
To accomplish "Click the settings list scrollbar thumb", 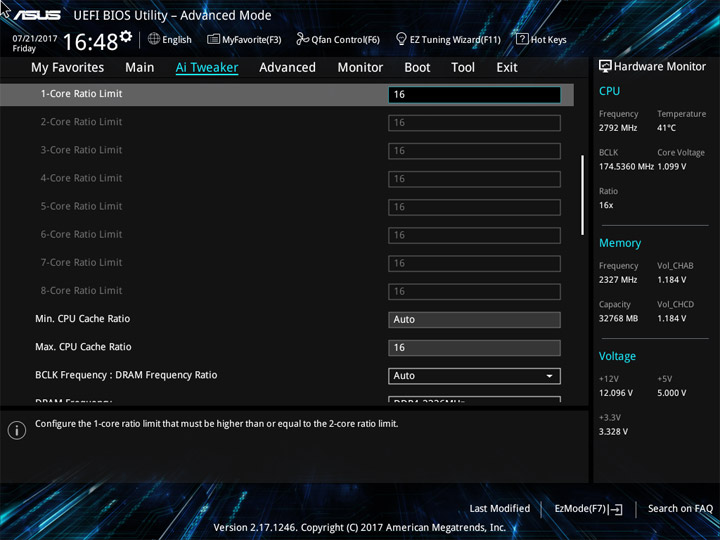I will pos(583,195).
